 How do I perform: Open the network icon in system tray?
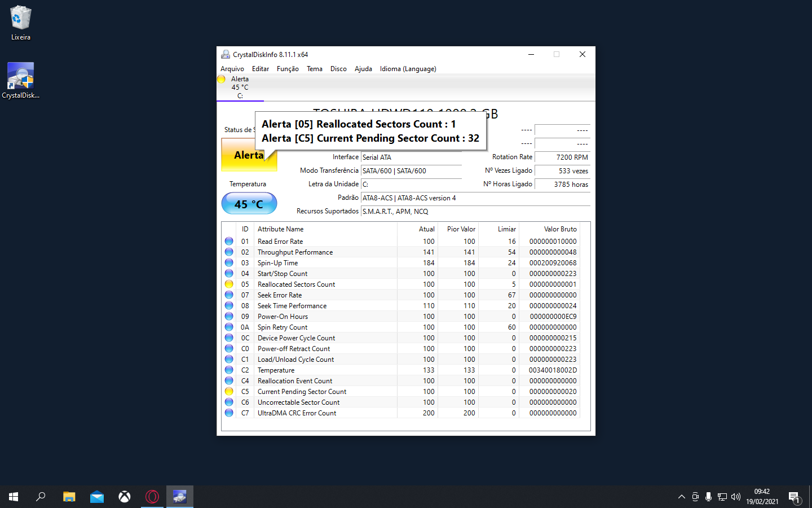tap(722, 497)
